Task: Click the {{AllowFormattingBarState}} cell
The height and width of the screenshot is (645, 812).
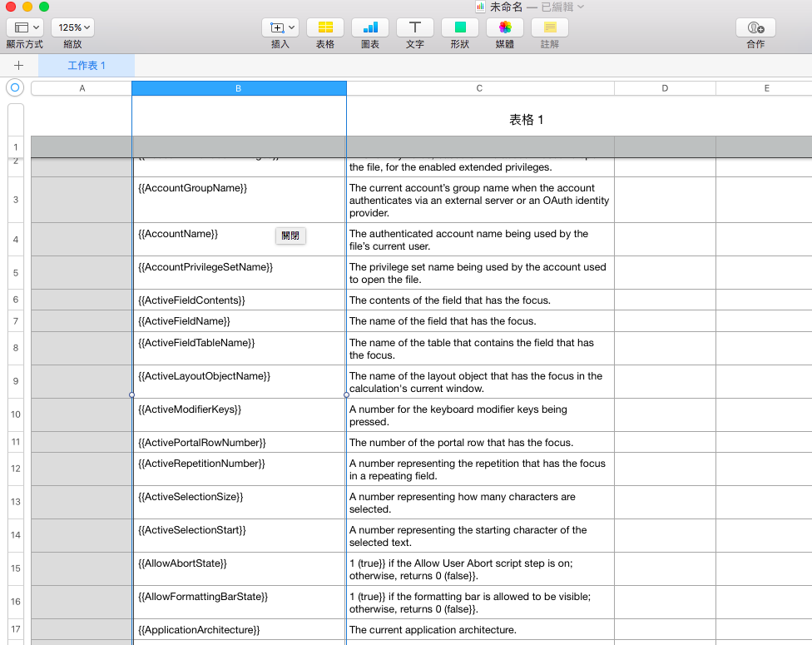Action: click(x=240, y=602)
